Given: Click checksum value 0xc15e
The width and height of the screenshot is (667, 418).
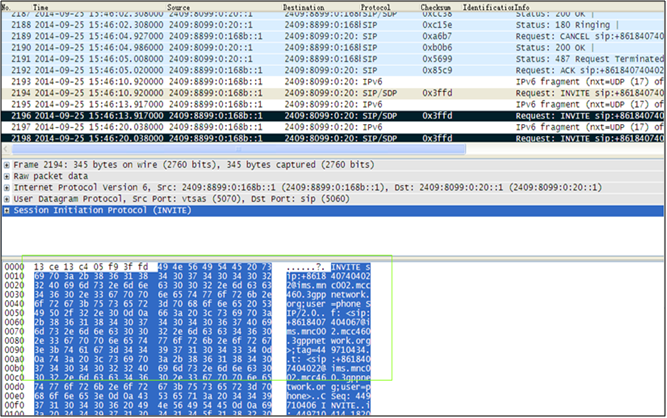Looking at the screenshot, I should point(437,25).
